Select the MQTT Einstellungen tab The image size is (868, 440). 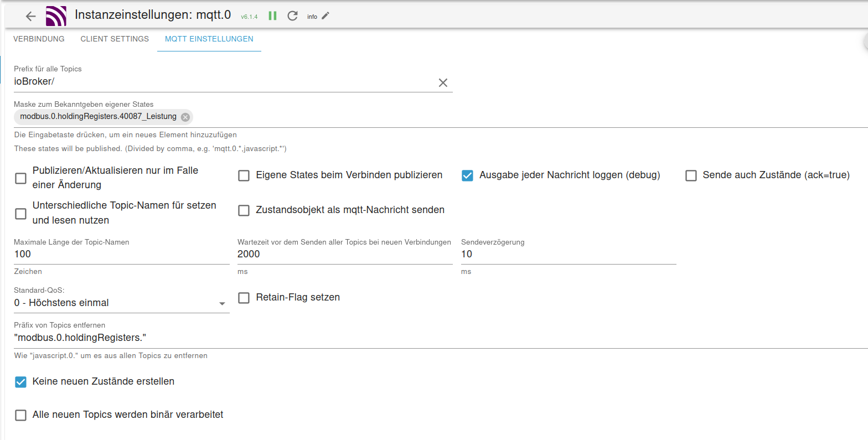209,39
